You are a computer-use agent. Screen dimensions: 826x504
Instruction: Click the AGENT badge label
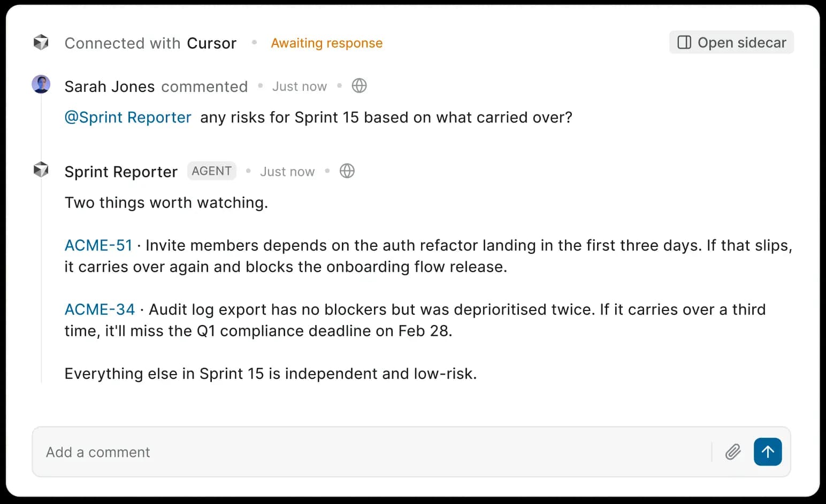pos(212,171)
